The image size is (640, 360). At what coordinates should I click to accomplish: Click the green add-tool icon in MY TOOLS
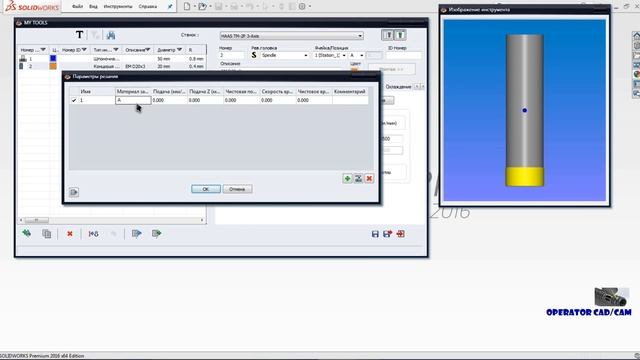point(27,233)
